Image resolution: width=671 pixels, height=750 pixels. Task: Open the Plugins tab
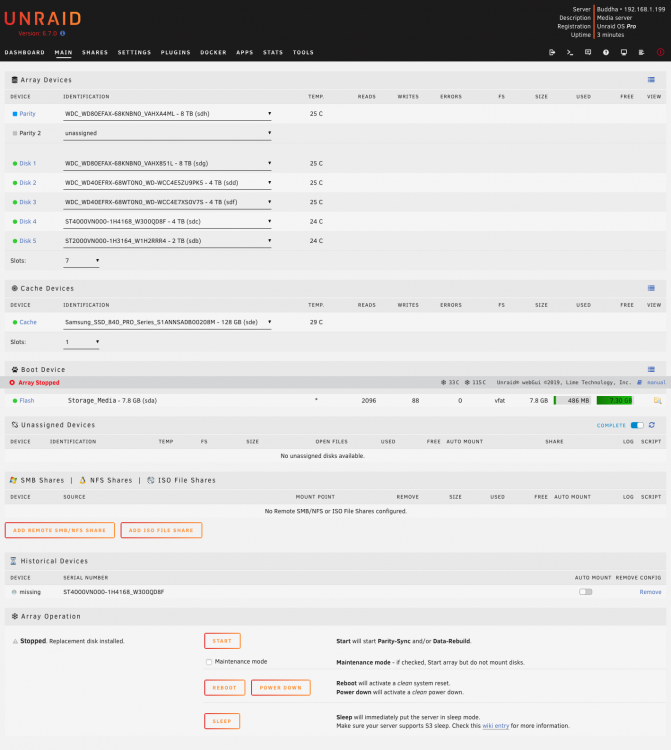click(176, 53)
